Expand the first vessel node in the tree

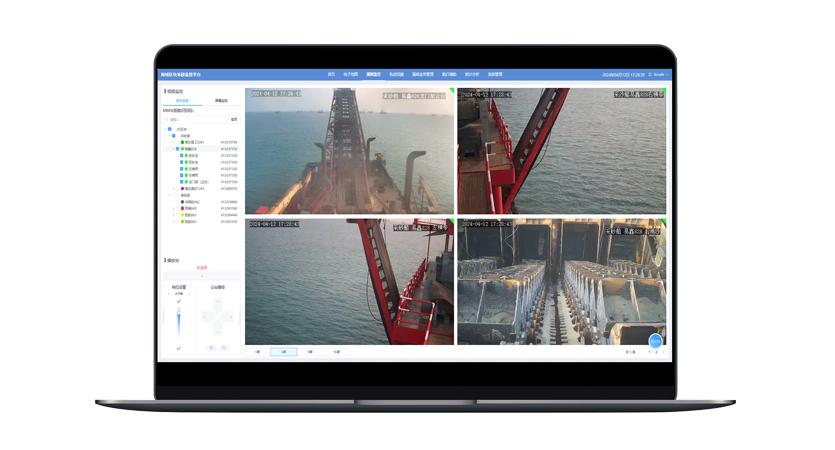click(x=174, y=142)
